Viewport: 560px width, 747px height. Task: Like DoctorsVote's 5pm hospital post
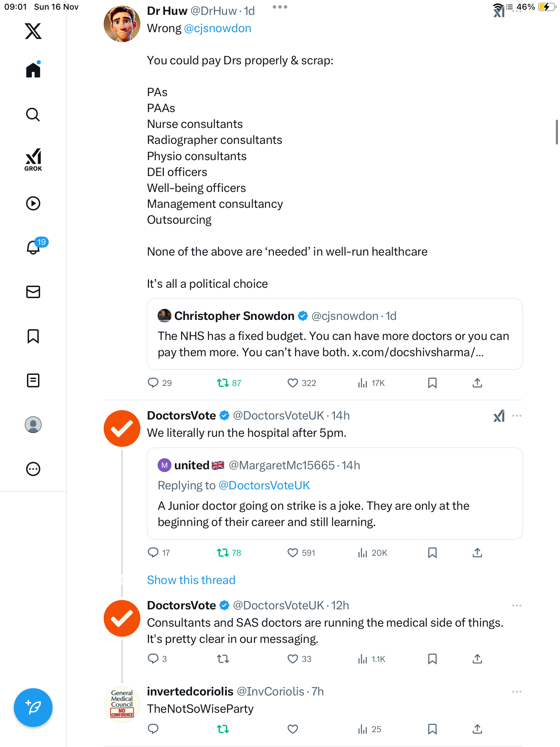pyautogui.click(x=292, y=553)
